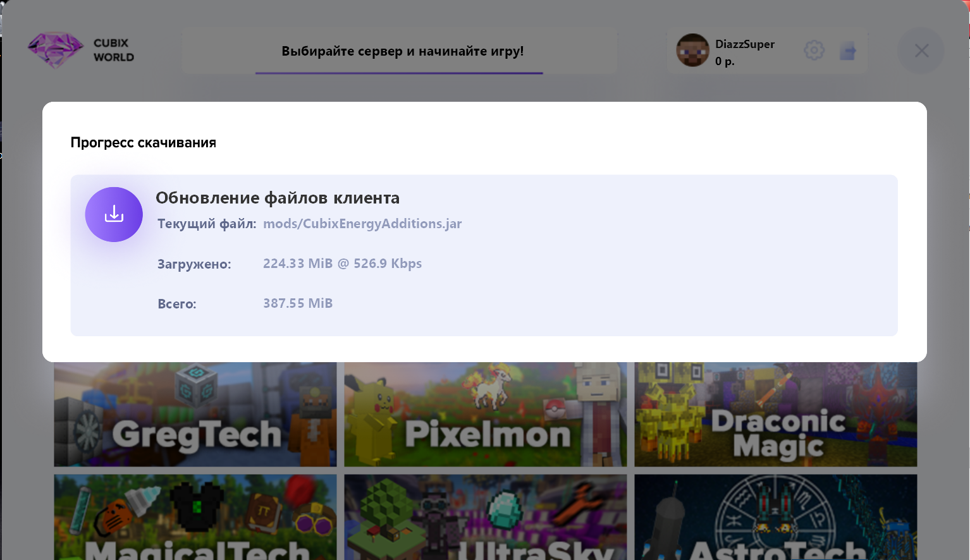Click the 'Прогресс скачивания' dialog title
Screen dimensions: 970x560
coord(144,143)
